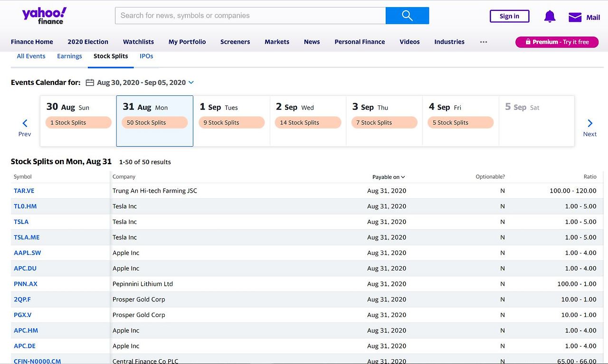
Task: Click the blue search magnifier button
Action: 407,16
